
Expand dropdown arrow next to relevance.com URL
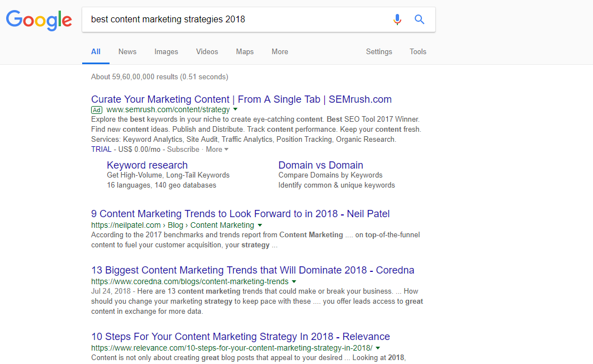tap(378, 348)
